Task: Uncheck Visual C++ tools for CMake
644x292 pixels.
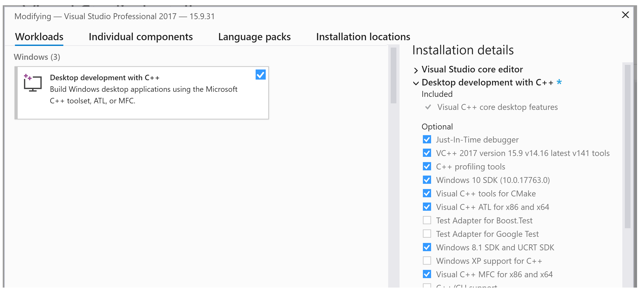Action: pyautogui.click(x=427, y=193)
